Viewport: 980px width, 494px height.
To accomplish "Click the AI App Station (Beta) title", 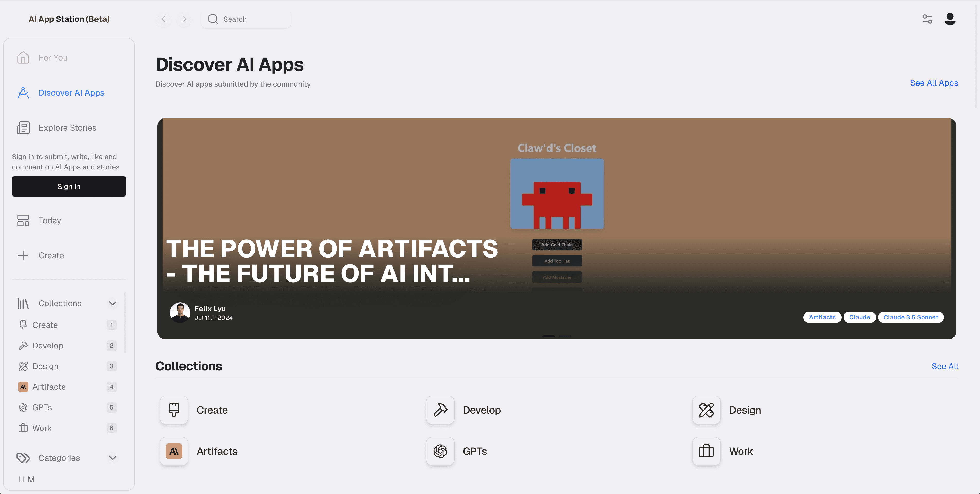I will coord(69,19).
